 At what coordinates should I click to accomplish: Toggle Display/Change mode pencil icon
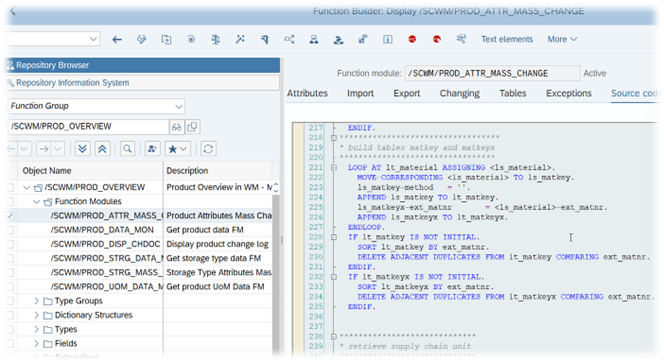[x=141, y=39]
